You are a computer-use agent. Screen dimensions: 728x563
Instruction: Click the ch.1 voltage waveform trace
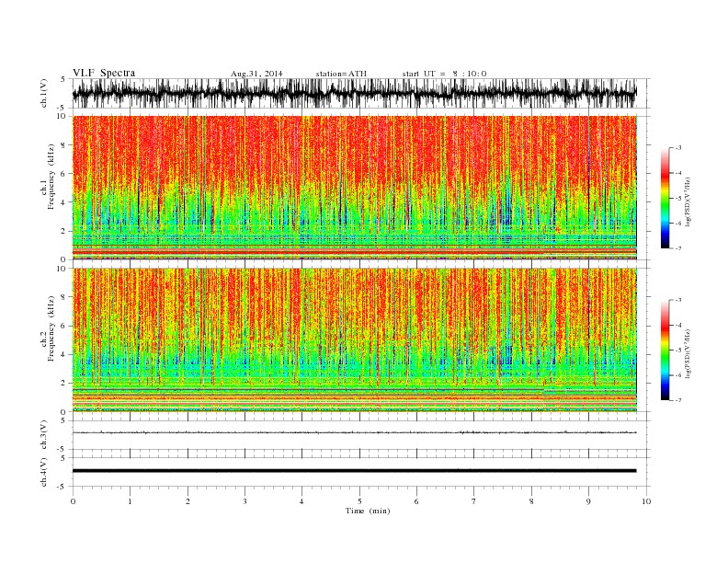pyautogui.click(x=354, y=93)
